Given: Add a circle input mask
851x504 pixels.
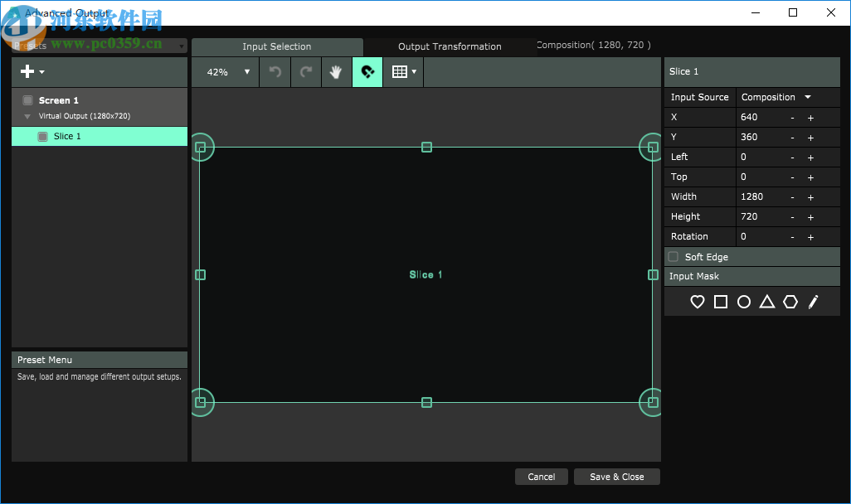Looking at the screenshot, I should tap(744, 302).
